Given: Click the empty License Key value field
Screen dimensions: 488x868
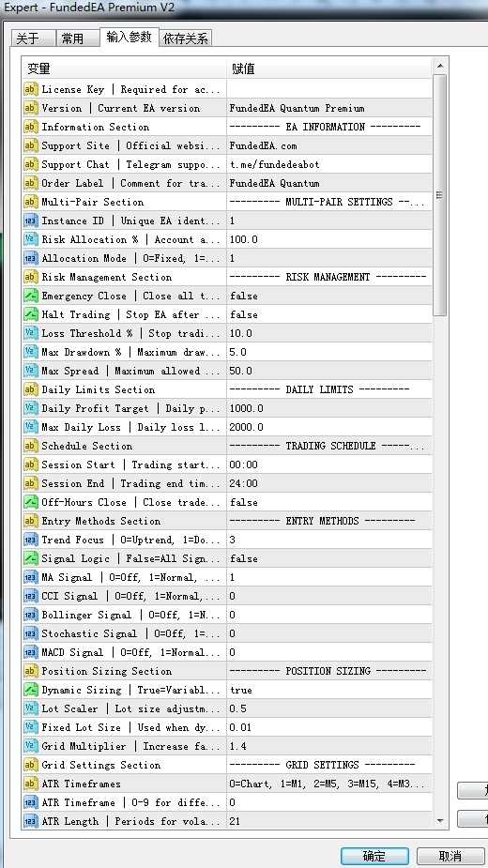Looking at the screenshot, I should point(329,89).
